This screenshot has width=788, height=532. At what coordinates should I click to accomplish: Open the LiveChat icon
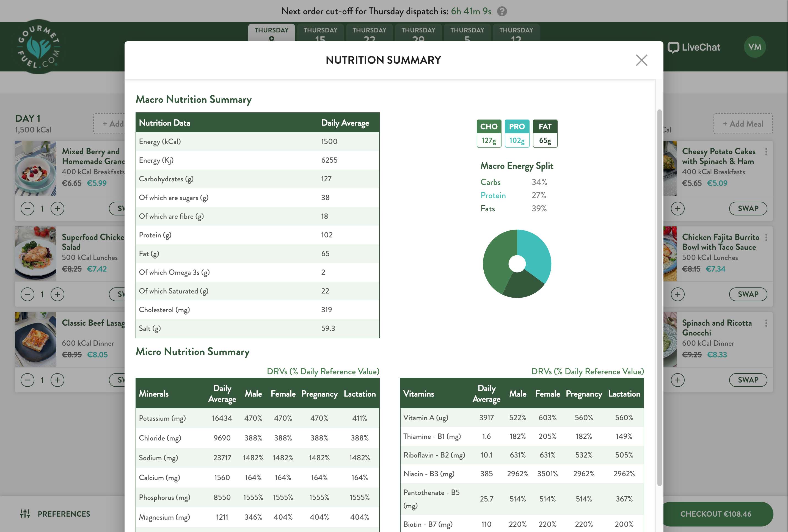(x=673, y=48)
